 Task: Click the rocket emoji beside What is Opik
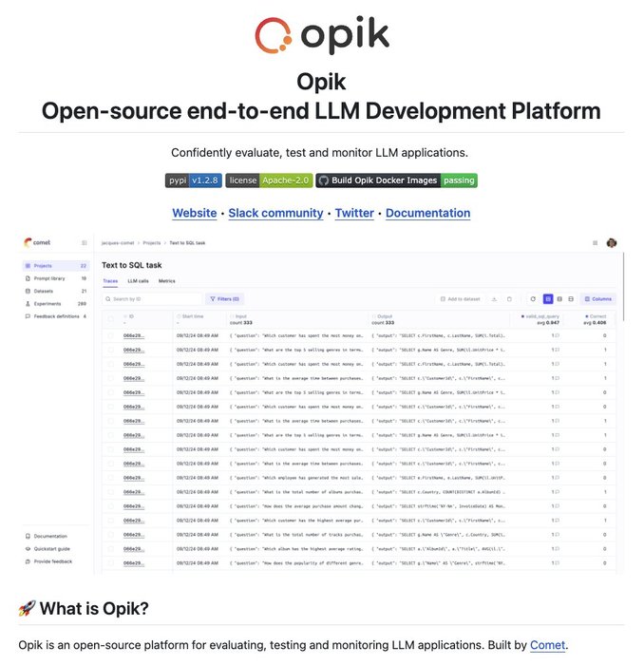point(28,609)
